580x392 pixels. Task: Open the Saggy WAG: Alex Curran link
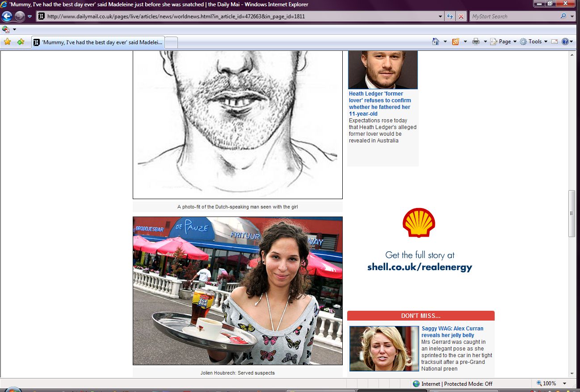[x=452, y=332]
